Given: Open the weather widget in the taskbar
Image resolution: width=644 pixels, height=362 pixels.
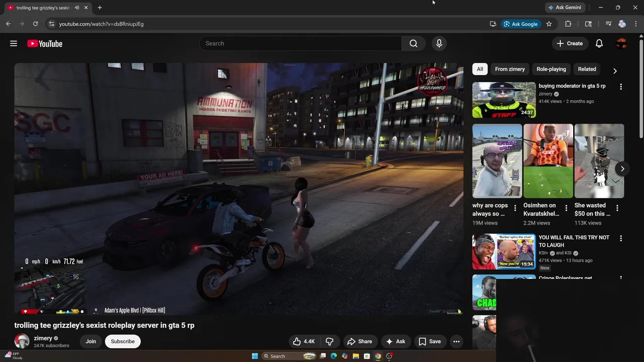Looking at the screenshot, I should click(14, 356).
